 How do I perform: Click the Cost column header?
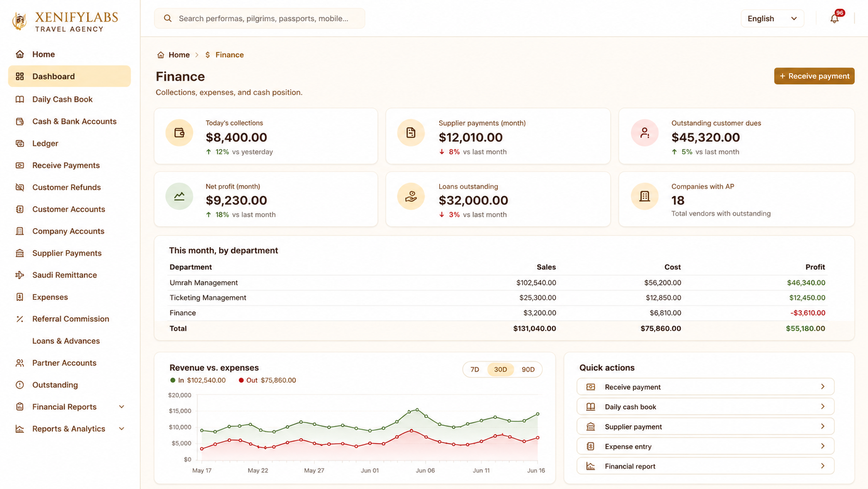[672, 267]
